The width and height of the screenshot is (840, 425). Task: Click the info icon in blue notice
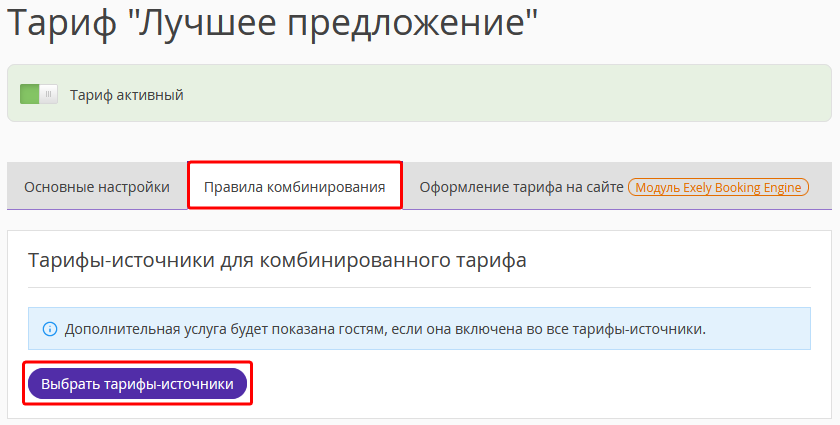(x=50, y=329)
